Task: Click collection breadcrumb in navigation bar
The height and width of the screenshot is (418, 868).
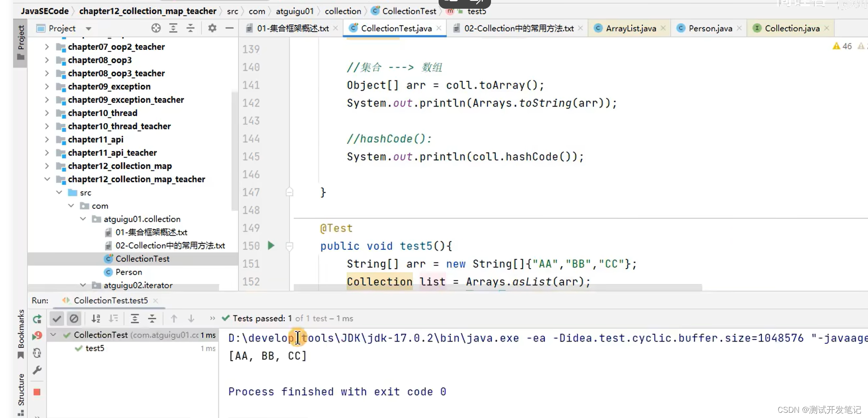Action: point(343,11)
